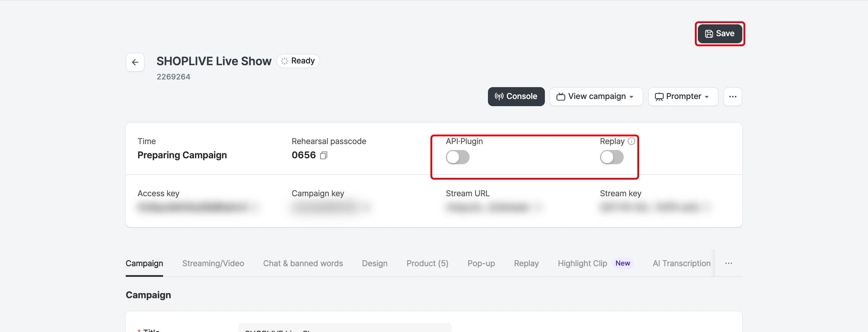Select the Campaign tab
The image size is (868, 332).
144,263
